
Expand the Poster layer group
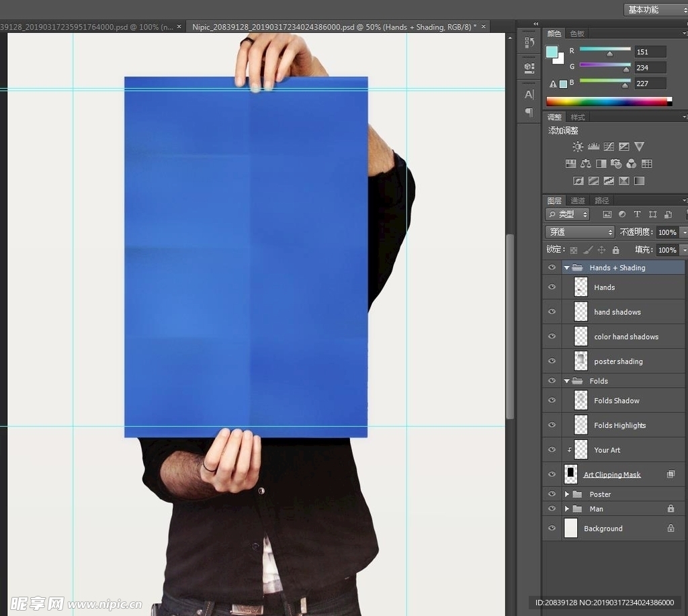pyautogui.click(x=567, y=494)
